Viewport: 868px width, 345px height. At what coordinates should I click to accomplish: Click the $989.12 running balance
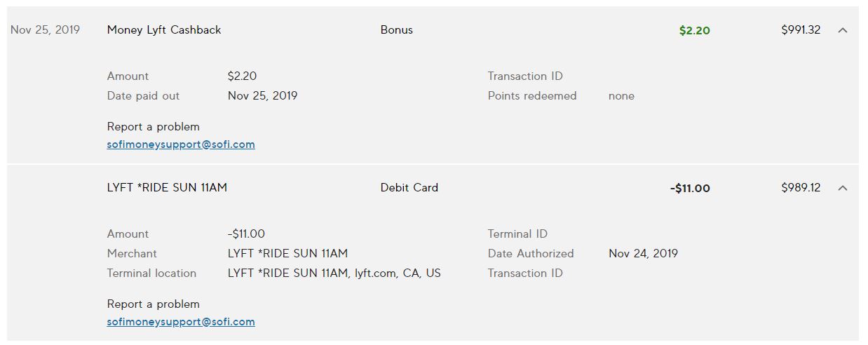click(x=801, y=188)
